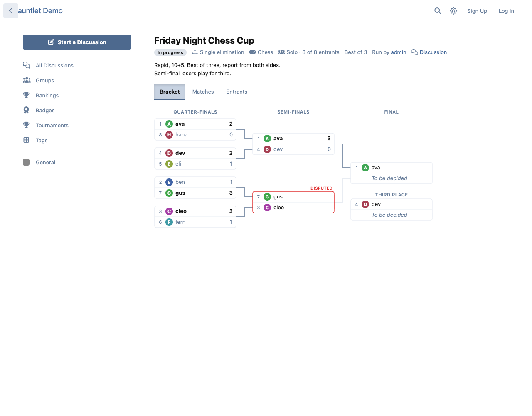Click the 'To be decided' slot in Final
Viewport: 532px width, 416px height.
(392, 178)
